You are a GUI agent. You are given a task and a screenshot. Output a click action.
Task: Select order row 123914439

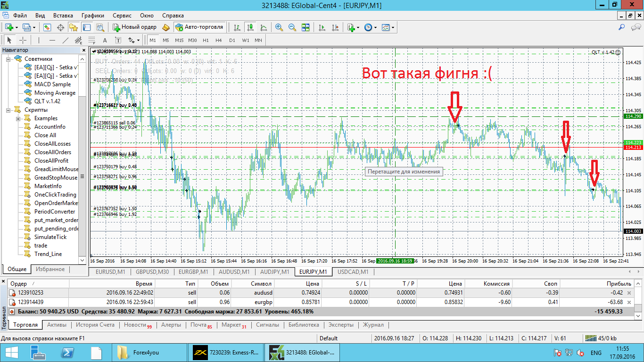point(322,302)
